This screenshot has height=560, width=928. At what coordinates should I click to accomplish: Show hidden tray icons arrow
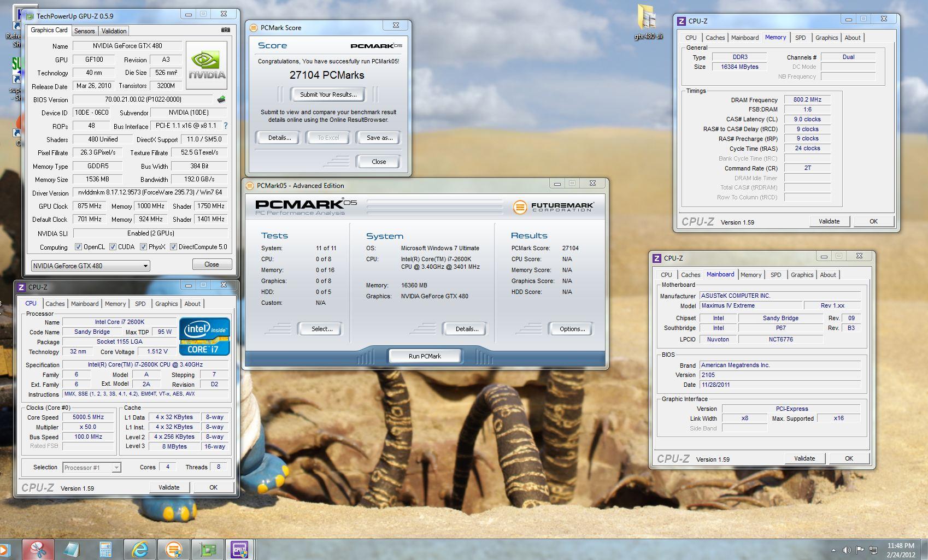[x=833, y=550]
